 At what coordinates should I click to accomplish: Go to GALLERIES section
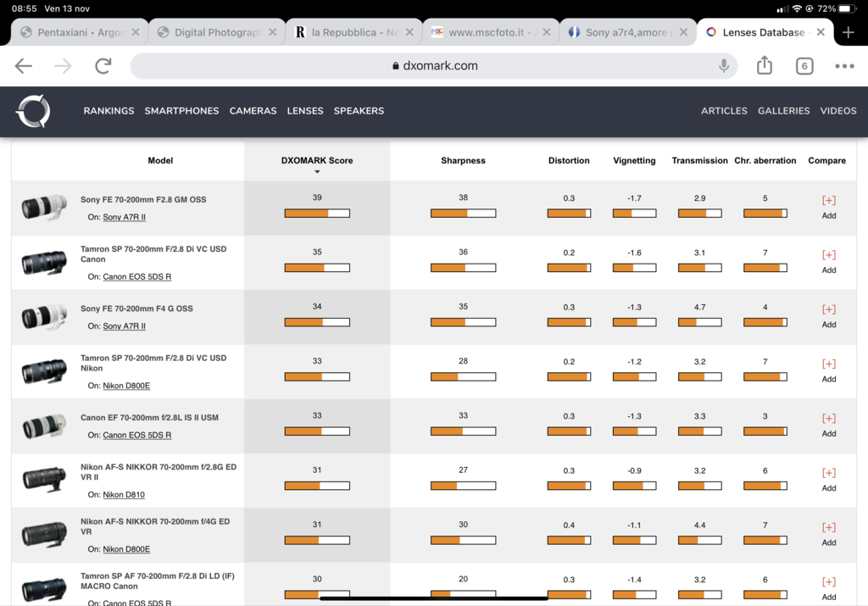(x=783, y=111)
